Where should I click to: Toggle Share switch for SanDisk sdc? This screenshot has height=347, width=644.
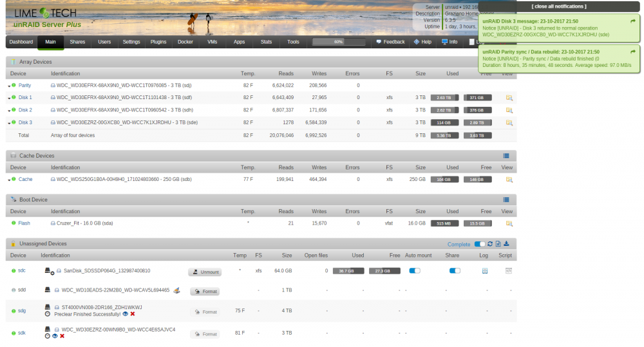(455, 270)
